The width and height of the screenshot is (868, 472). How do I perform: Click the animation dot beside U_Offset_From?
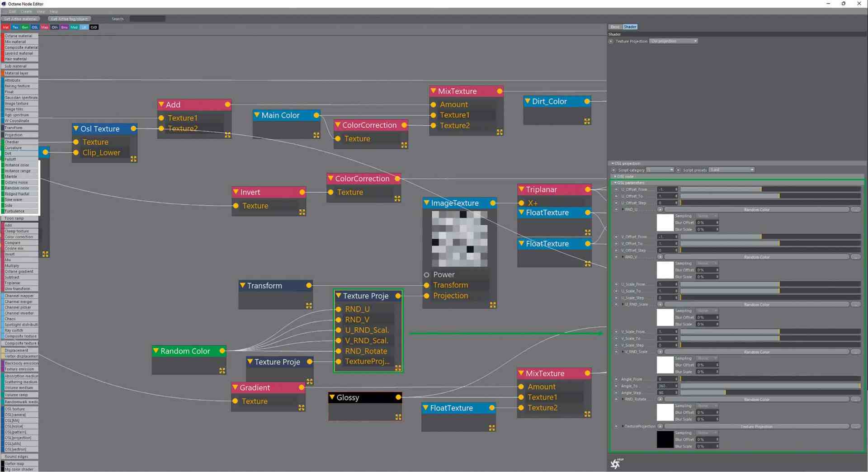pos(616,189)
